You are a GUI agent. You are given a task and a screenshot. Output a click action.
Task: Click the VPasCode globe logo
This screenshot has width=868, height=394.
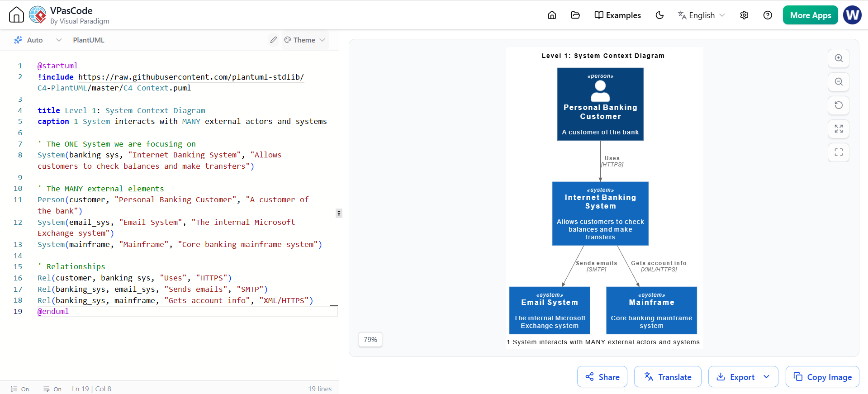click(x=38, y=14)
